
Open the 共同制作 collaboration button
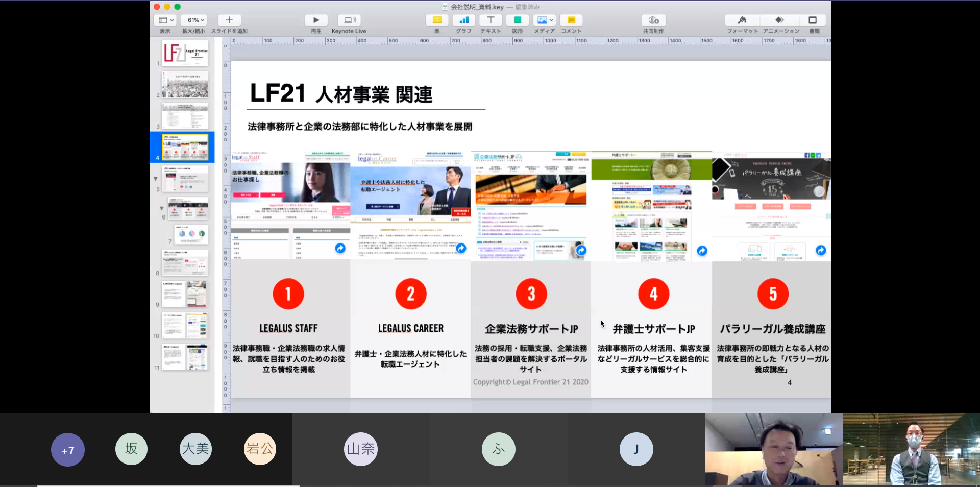653,20
